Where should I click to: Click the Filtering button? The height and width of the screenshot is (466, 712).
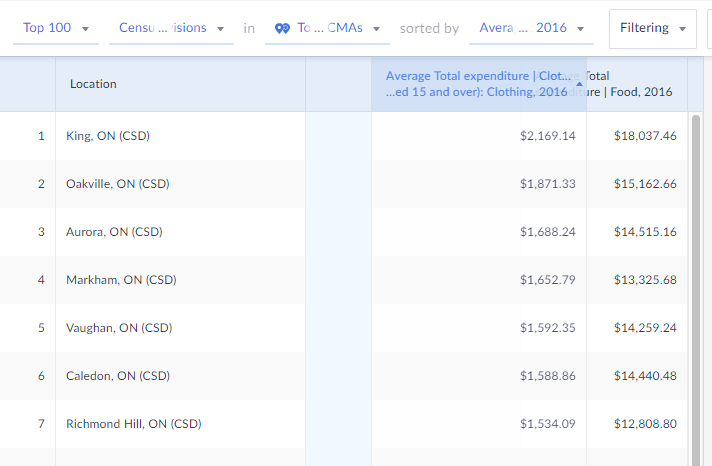[x=652, y=28]
